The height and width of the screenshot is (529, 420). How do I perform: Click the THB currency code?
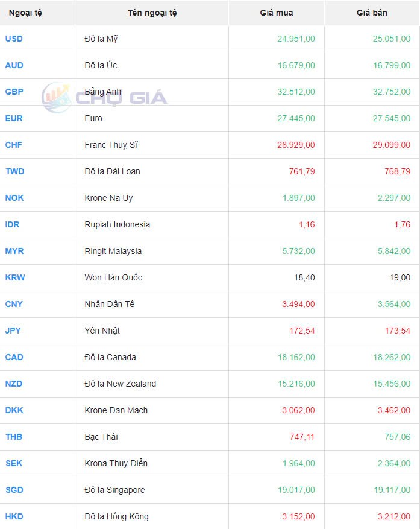click(14, 437)
